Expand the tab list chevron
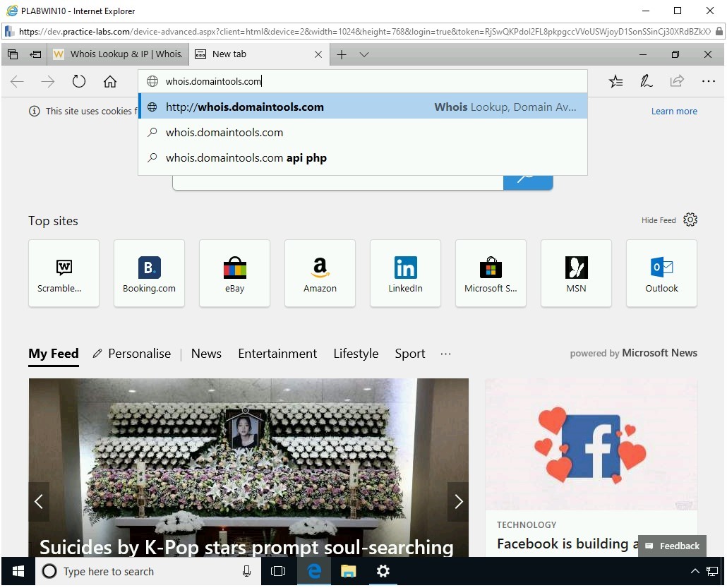 (364, 54)
